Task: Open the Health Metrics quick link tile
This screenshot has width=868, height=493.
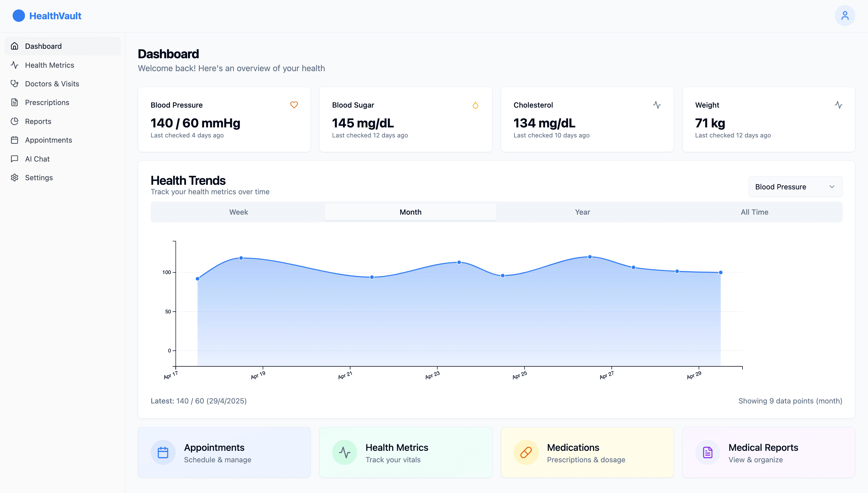Action: click(x=405, y=452)
